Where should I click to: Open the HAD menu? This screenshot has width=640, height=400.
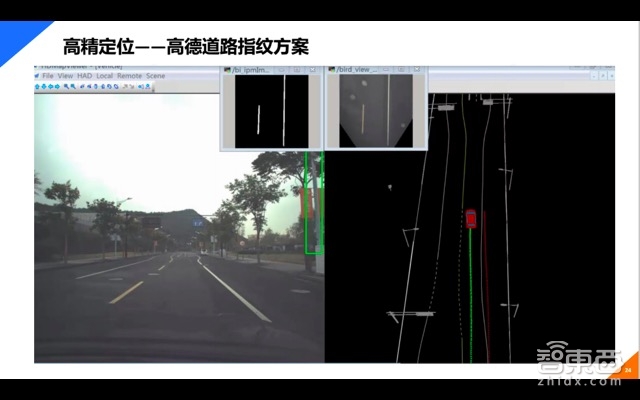83,76
